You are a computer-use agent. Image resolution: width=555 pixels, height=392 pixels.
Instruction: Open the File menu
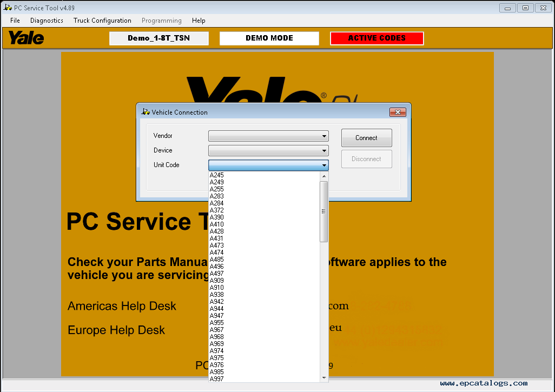click(15, 21)
